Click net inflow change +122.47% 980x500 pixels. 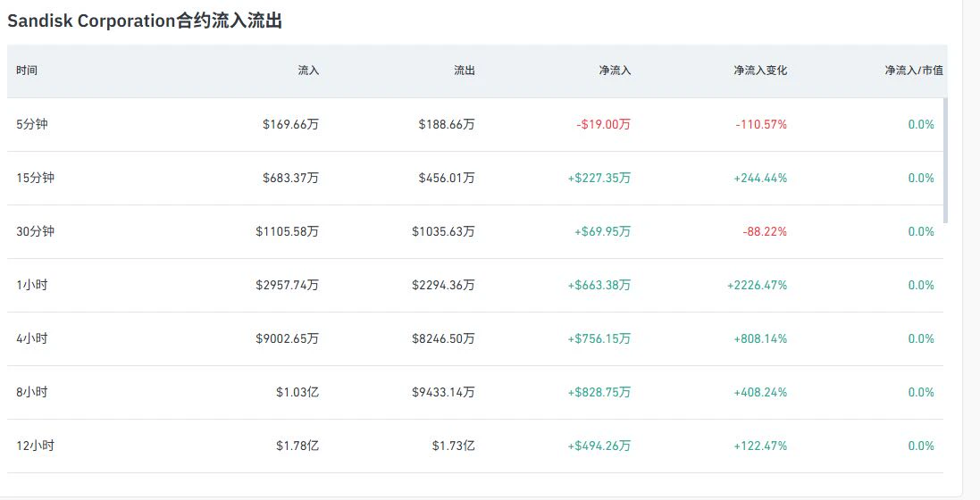(x=760, y=446)
